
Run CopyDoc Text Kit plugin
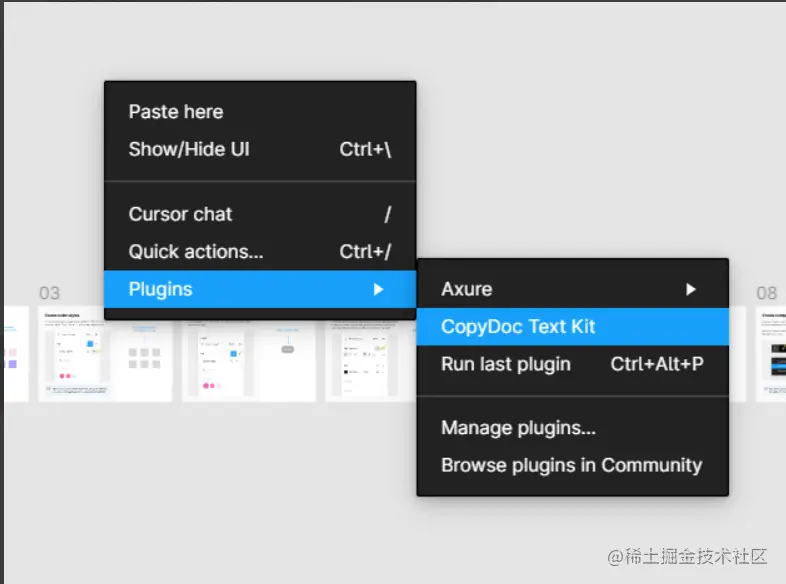pyautogui.click(x=572, y=327)
